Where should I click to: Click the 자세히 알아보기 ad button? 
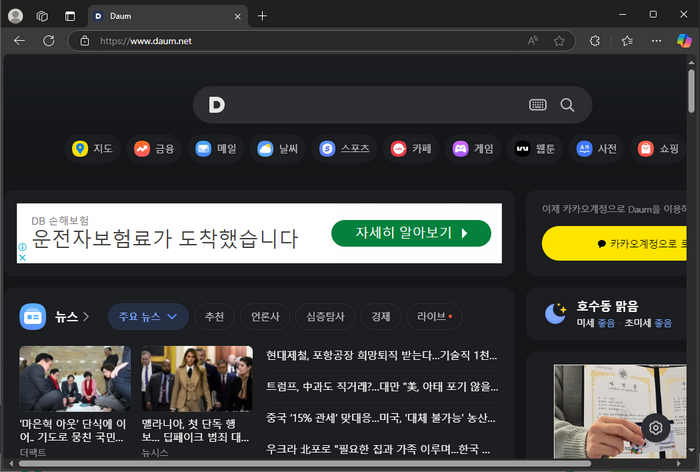coord(411,233)
